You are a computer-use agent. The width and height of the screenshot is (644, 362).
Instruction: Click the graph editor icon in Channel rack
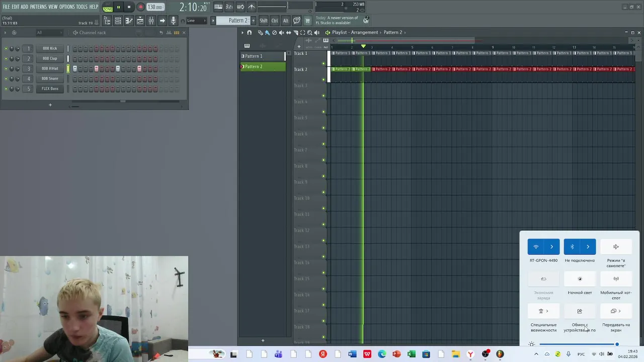169,33
